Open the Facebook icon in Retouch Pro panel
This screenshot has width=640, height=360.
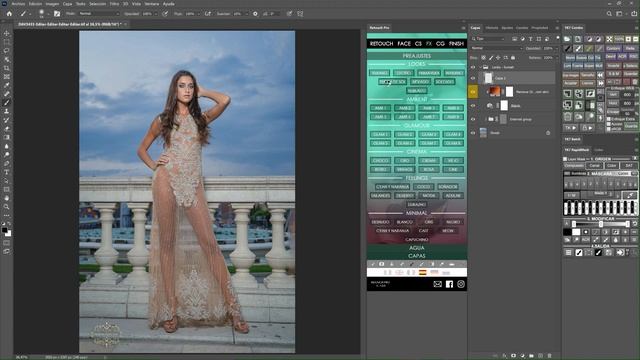[449, 284]
